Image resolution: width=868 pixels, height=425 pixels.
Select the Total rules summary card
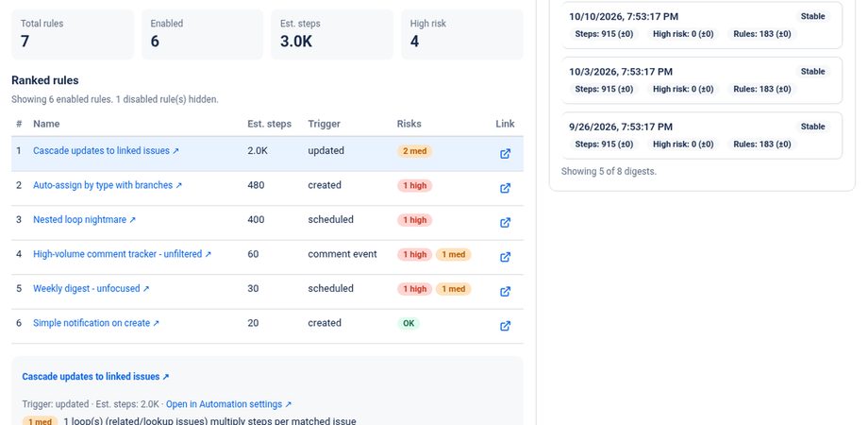(x=73, y=34)
